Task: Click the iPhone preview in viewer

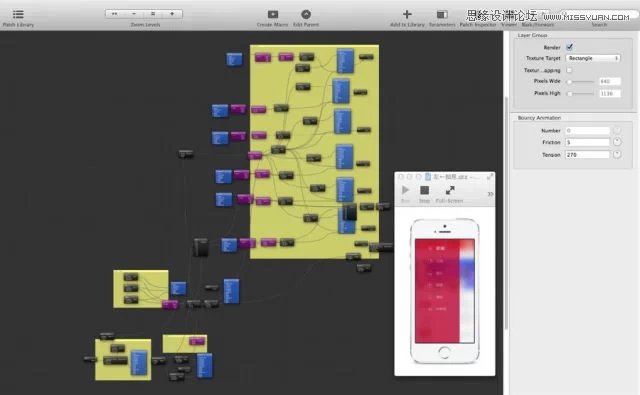Action: pos(444,291)
